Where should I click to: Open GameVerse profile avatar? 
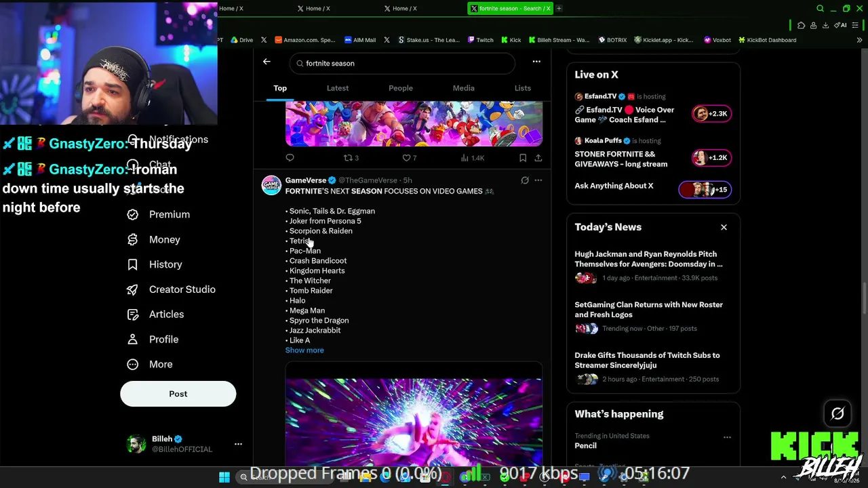271,186
